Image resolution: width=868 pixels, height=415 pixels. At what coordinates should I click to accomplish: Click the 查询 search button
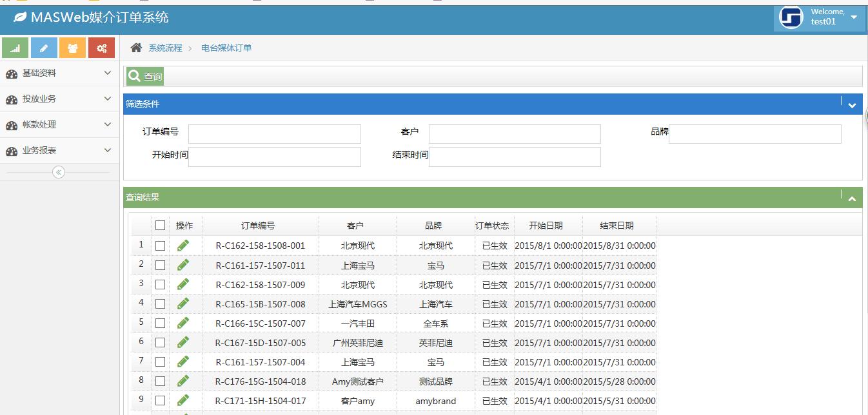(x=145, y=76)
